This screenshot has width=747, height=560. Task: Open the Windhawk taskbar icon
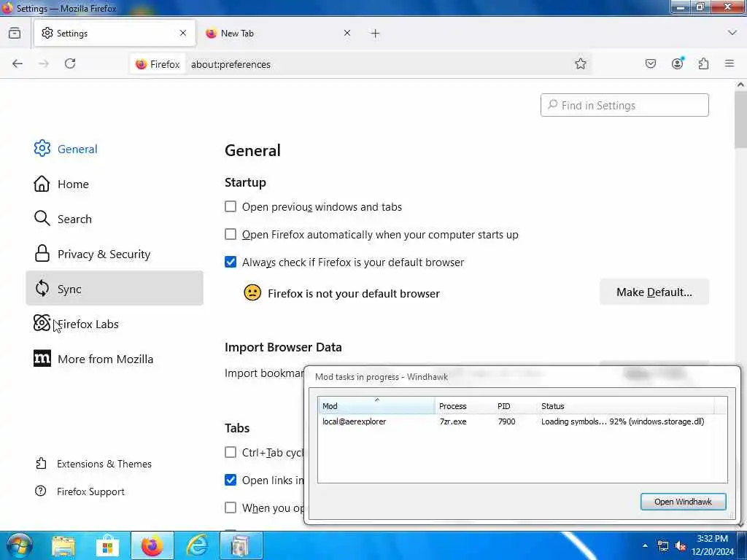coord(241,546)
